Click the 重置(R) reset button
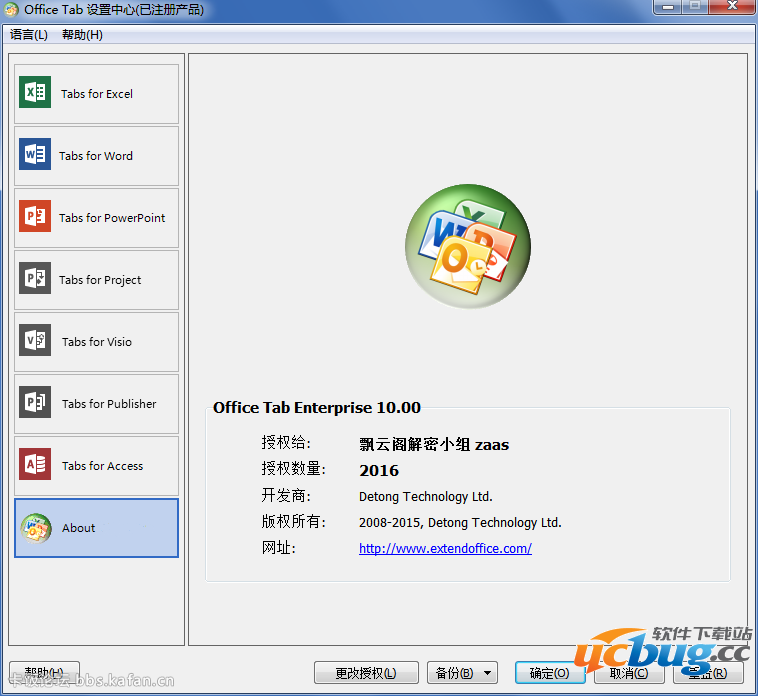The image size is (758, 696). (x=708, y=673)
